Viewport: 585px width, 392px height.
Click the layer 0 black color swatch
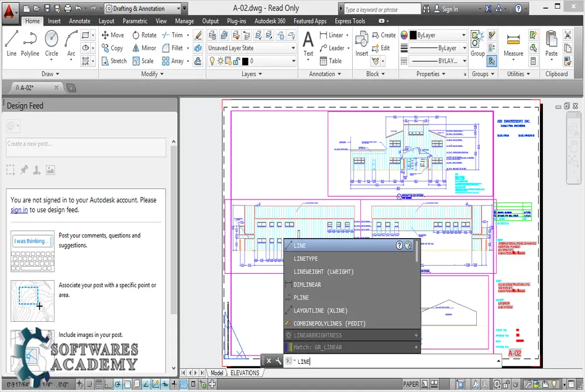(x=245, y=61)
